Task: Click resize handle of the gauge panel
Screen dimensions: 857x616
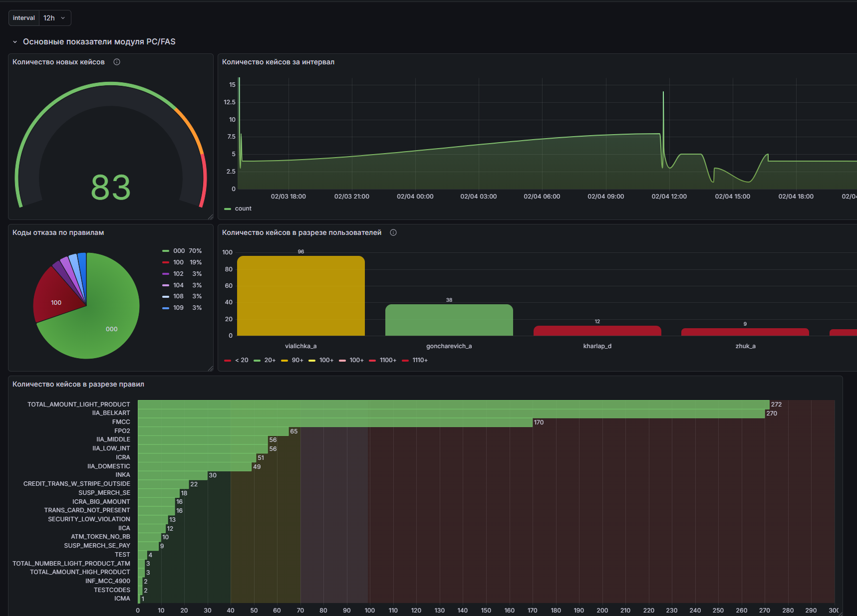Action: pos(210,216)
